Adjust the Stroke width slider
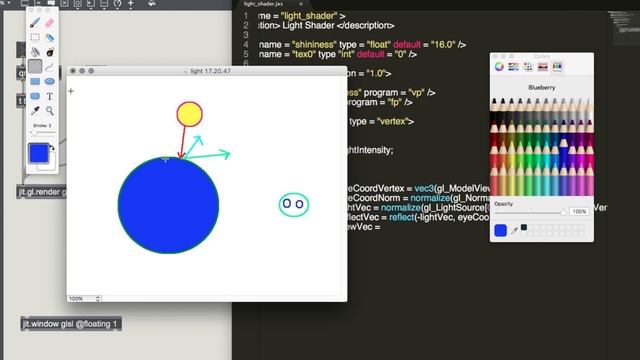The height and width of the screenshot is (360, 640). pos(42,133)
